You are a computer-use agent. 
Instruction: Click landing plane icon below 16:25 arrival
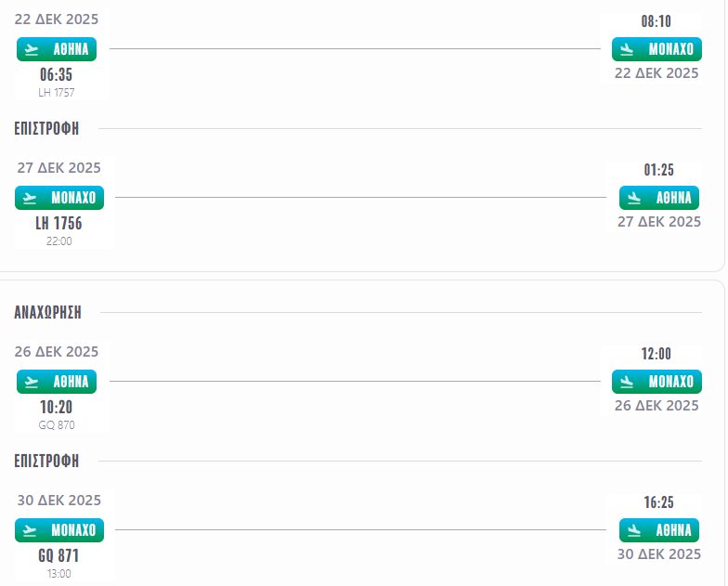pyautogui.click(x=635, y=530)
